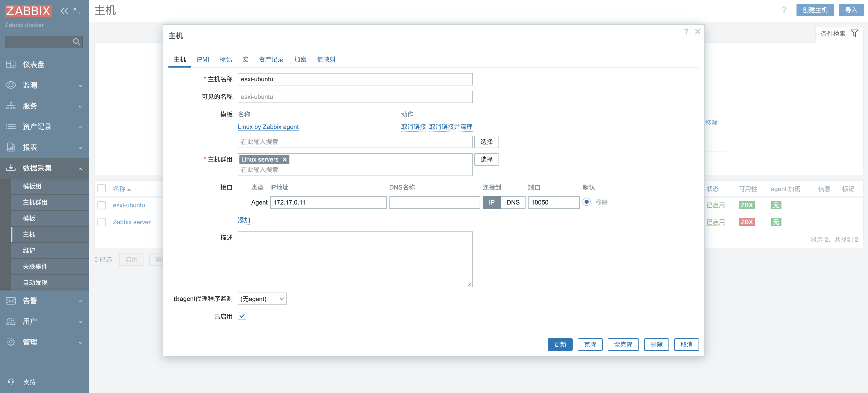Viewport: 868px width, 393px height.
Task: Open the 仪表盘 dashboard icon
Action: (11, 64)
